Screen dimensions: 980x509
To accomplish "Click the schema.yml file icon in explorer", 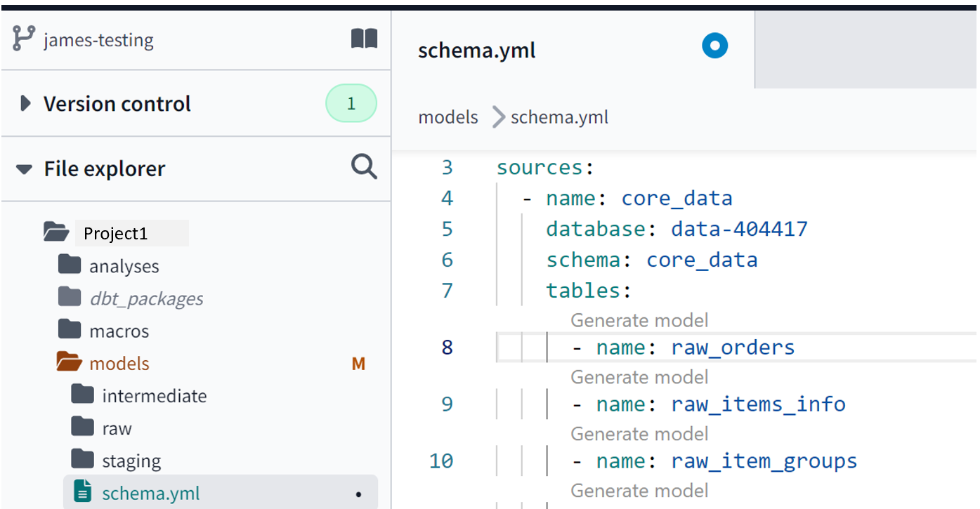I will (83, 491).
